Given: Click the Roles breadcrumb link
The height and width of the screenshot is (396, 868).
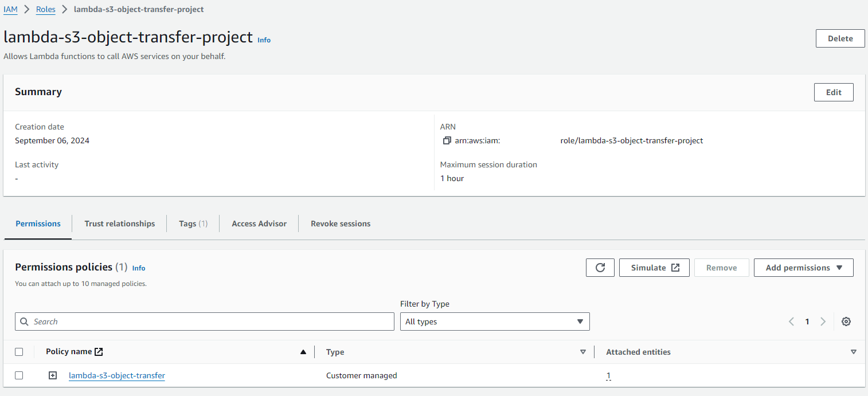Looking at the screenshot, I should (x=46, y=9).
